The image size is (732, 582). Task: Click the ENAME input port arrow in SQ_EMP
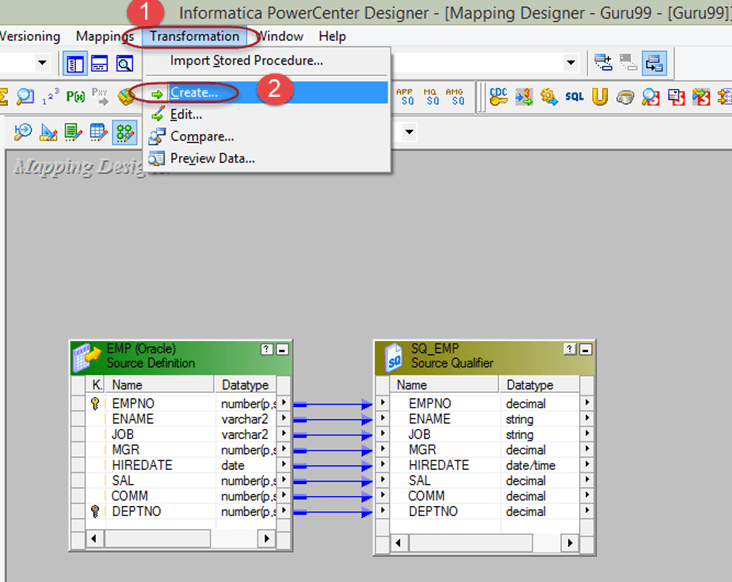tap(383, 418)
